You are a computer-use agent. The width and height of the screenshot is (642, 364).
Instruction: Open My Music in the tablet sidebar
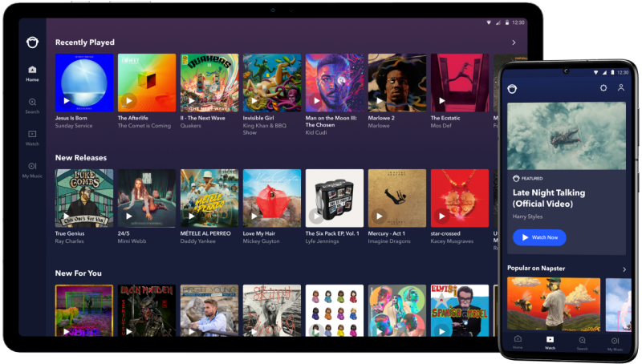pos(32,170)
